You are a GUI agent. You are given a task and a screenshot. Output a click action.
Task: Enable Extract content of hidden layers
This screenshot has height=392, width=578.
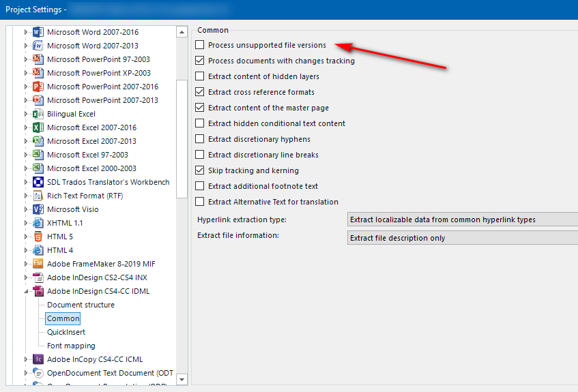point(199,76)
